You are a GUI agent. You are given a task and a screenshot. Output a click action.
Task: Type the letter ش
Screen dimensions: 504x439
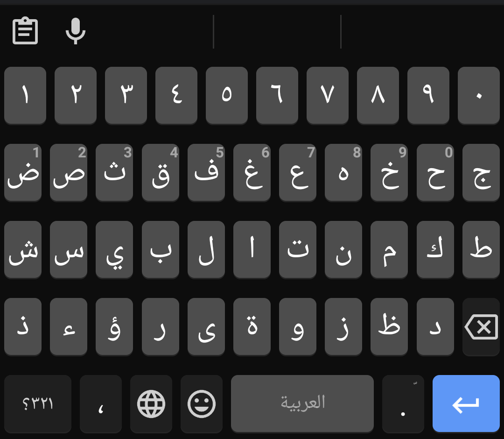point(22,249)
